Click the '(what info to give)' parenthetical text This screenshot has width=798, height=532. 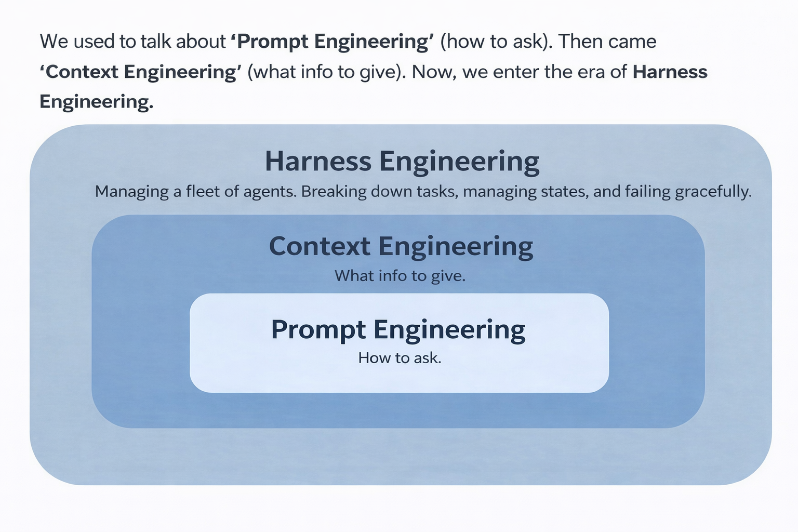326,72
